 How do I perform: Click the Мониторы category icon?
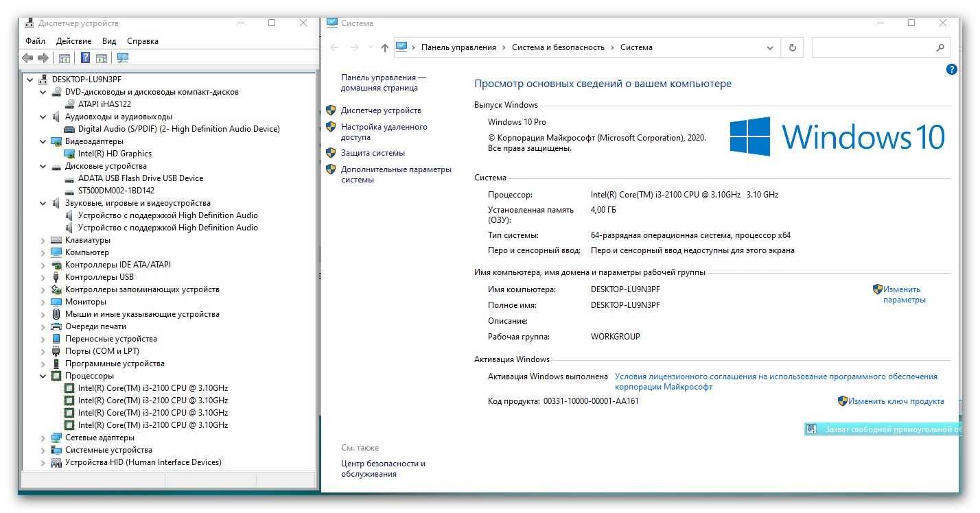click(x=56, y=302)
